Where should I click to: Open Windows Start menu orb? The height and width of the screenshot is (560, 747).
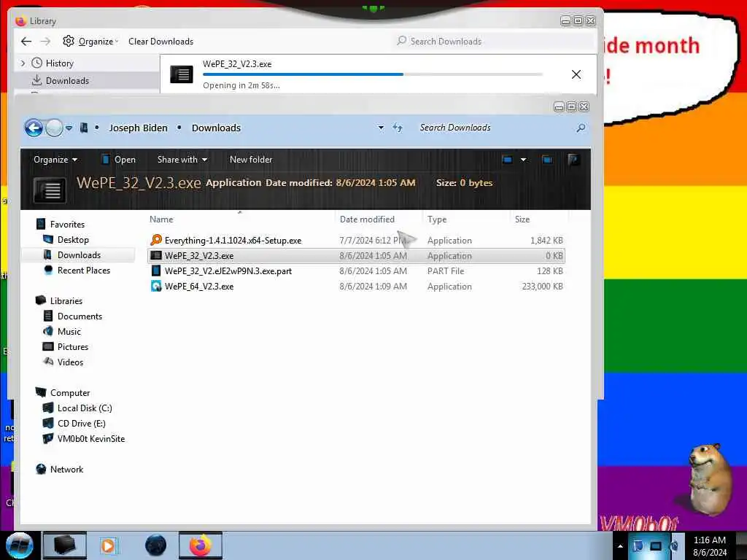tap(20, 545)
